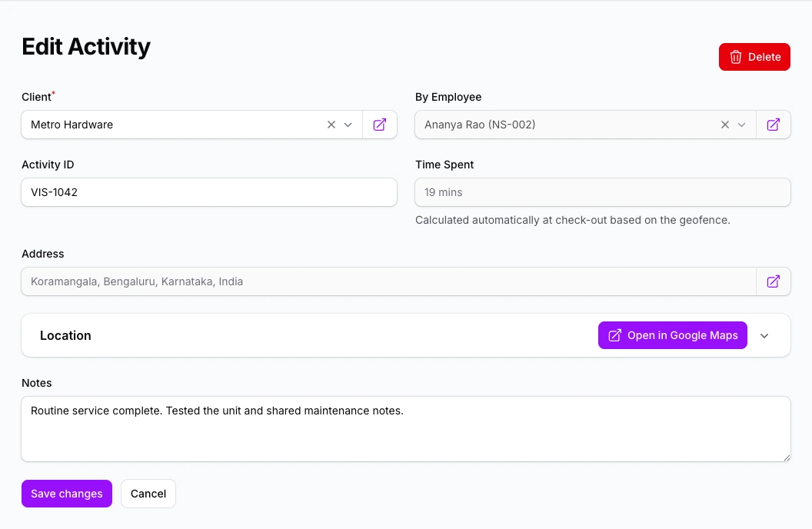Open the Client dropdown chevron
The width and height of the screenshot is (812, 529).
348,125
